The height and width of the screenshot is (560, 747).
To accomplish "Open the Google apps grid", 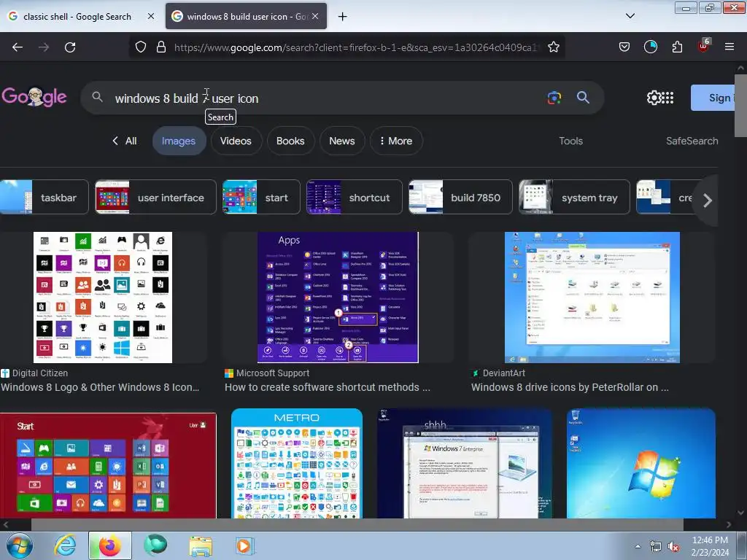I will pos(668,98).
